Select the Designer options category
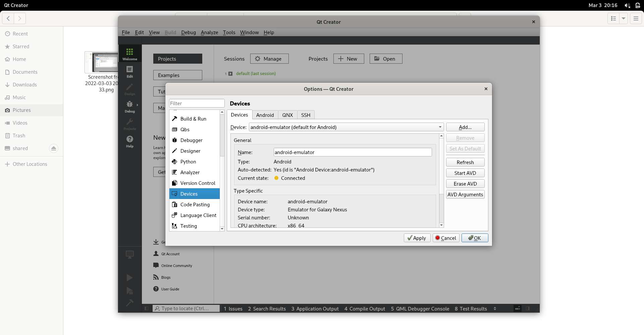This screenshot has height=335, width=644. (x=195, y=151)
